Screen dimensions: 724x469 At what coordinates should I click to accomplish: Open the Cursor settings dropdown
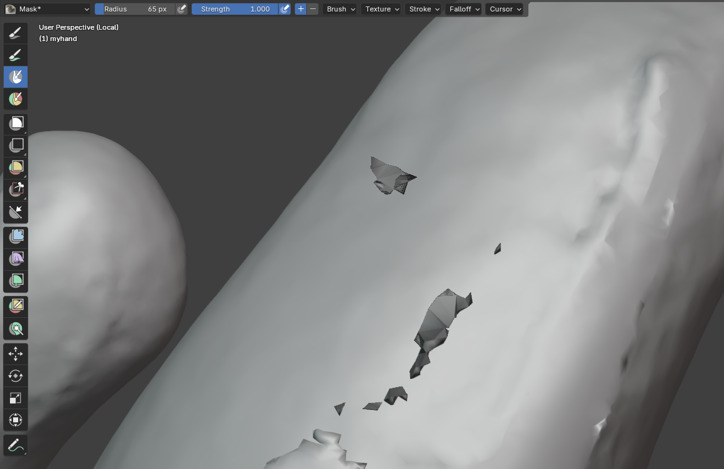[505, 9]
